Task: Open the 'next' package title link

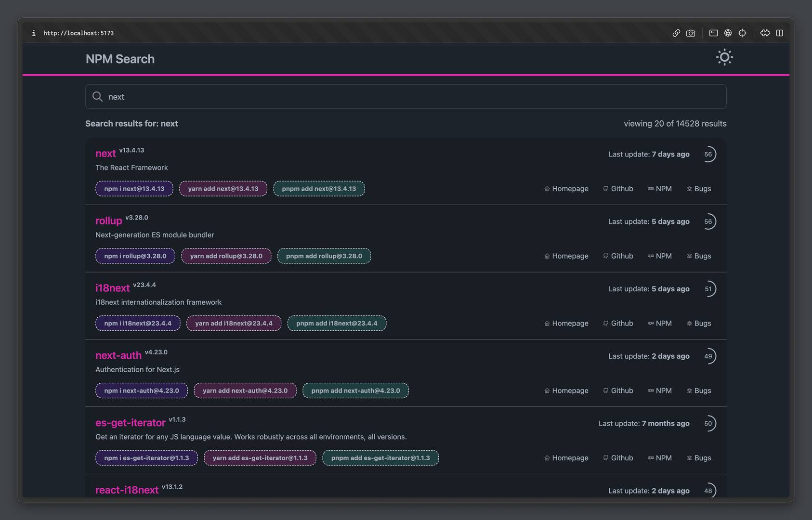Action: coord(105,154)
